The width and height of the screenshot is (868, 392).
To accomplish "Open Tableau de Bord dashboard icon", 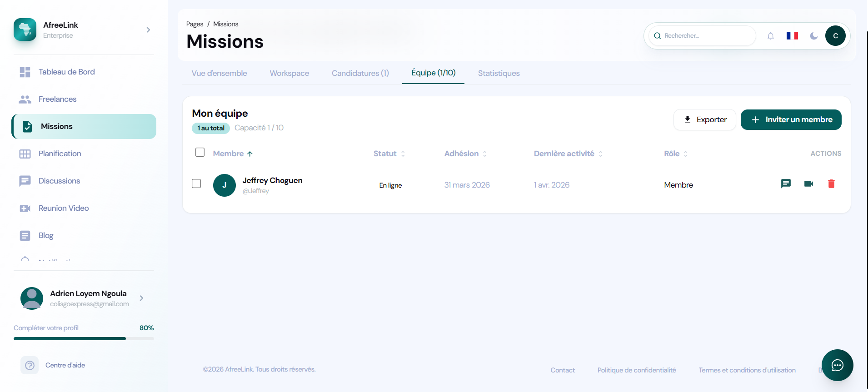I will (x=25, y=72).
